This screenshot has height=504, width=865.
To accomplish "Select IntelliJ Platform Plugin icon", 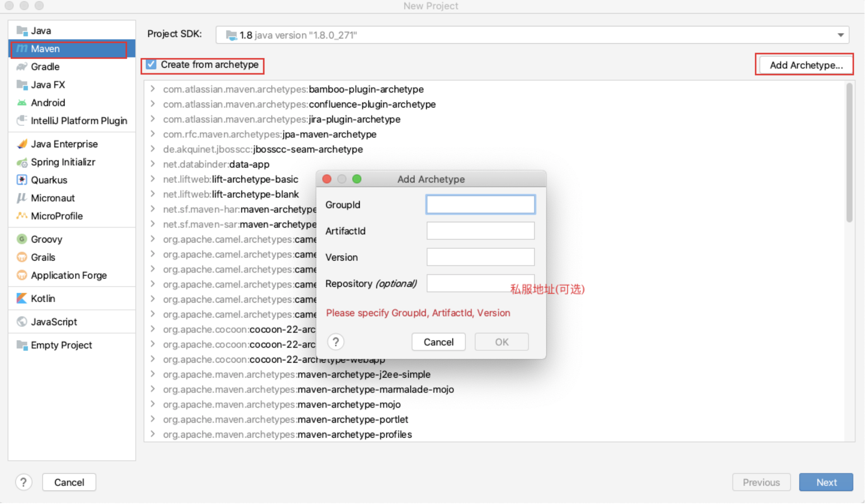I will pyautogui.click(x=22, y=121).
